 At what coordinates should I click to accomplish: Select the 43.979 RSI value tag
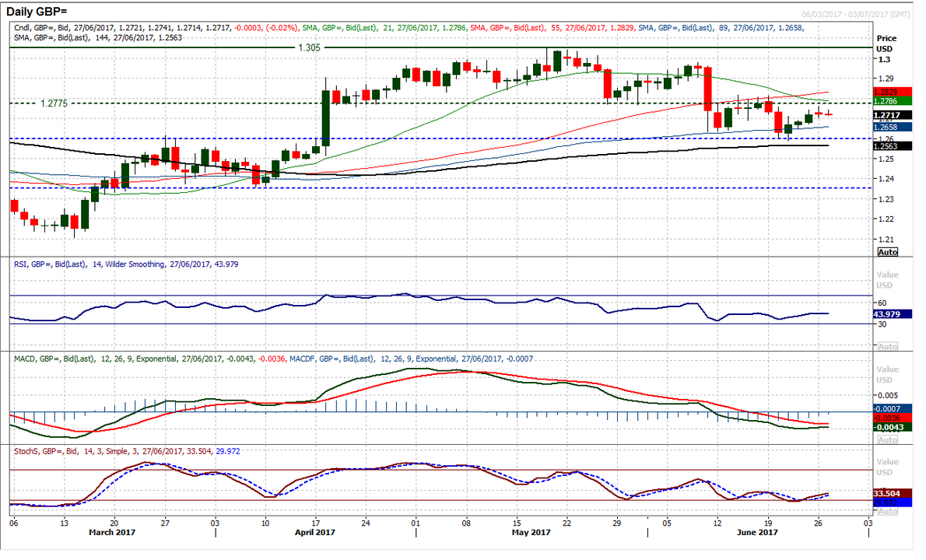point(888,313)
